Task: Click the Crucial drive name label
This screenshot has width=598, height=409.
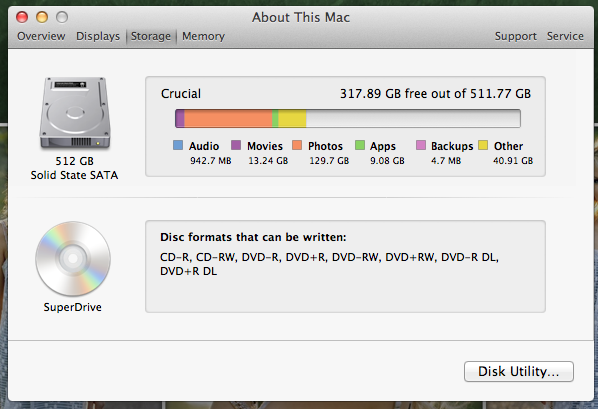Action: (181, 94)
